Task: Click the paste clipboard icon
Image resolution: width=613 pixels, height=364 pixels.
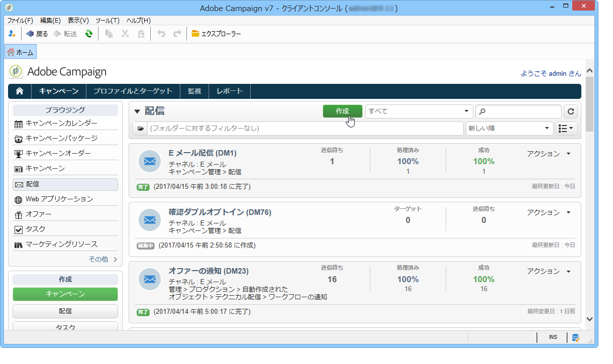Action: 142,34
